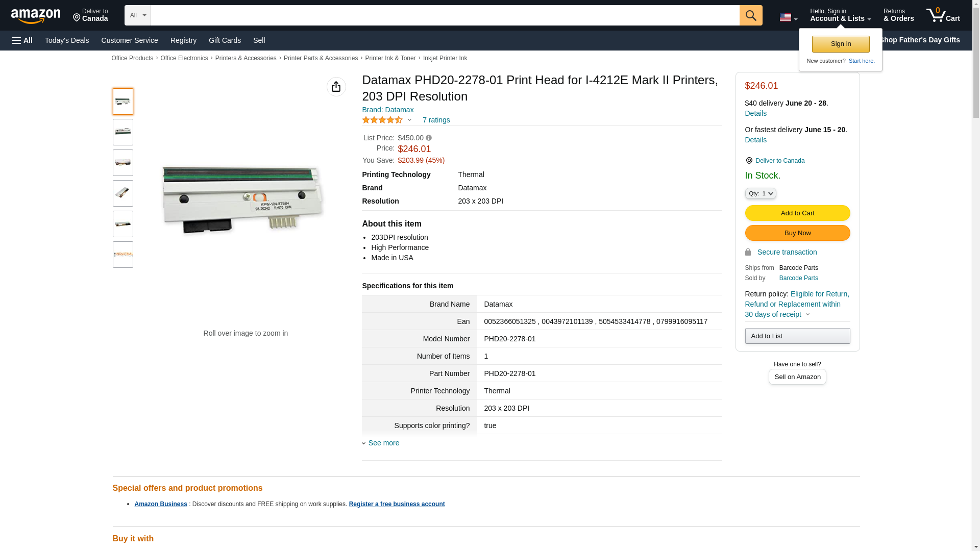
Task: Open the star rating popover arrow
Action: [409, 120]
